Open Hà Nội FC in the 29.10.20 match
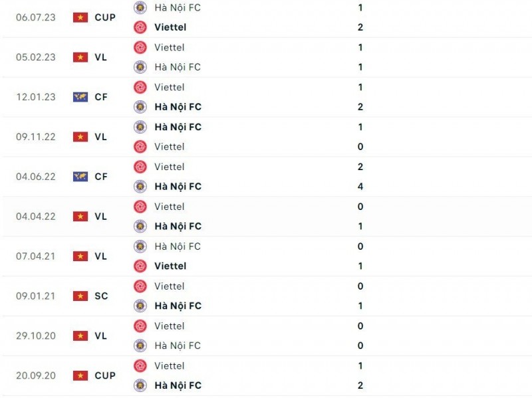532x398 pixels. coord(178,346)
